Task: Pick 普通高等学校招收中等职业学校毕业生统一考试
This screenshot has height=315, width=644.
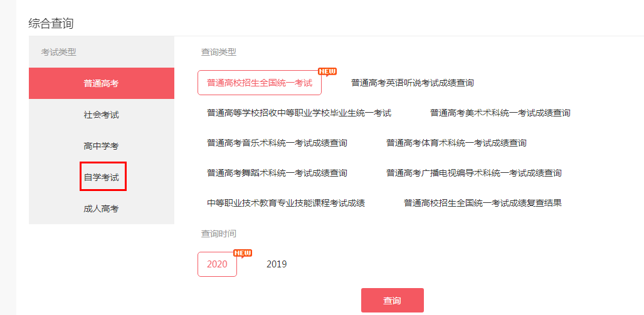Action: point(298,113)
